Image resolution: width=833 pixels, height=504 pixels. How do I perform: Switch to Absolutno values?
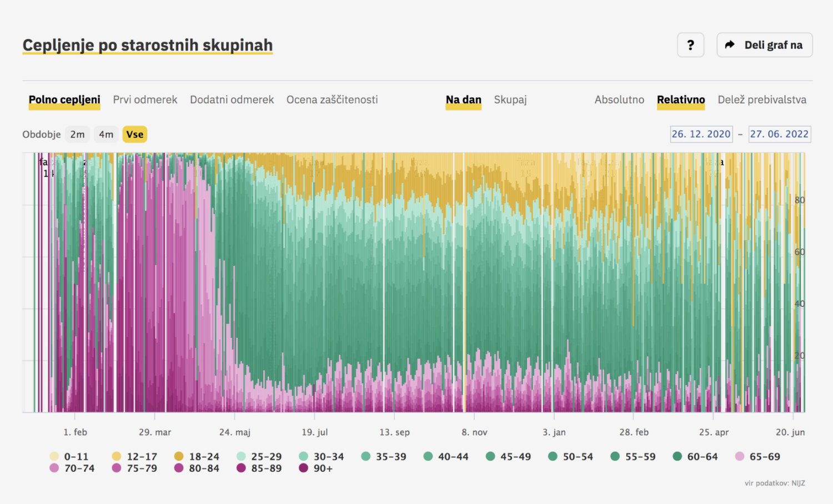[619, 100]
